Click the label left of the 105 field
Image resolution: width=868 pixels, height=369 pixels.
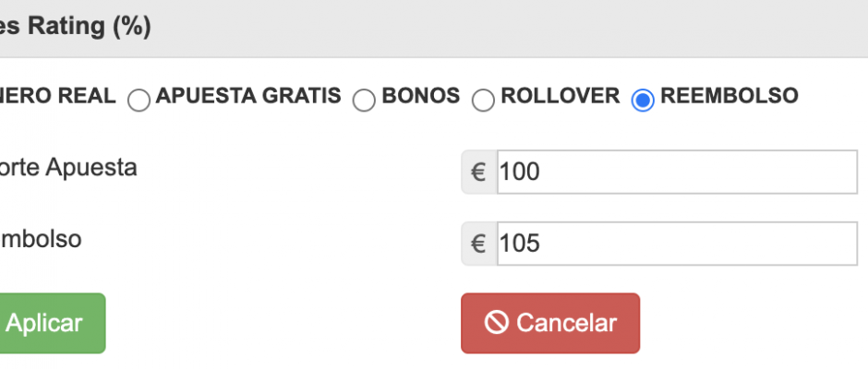pos(41,239)
